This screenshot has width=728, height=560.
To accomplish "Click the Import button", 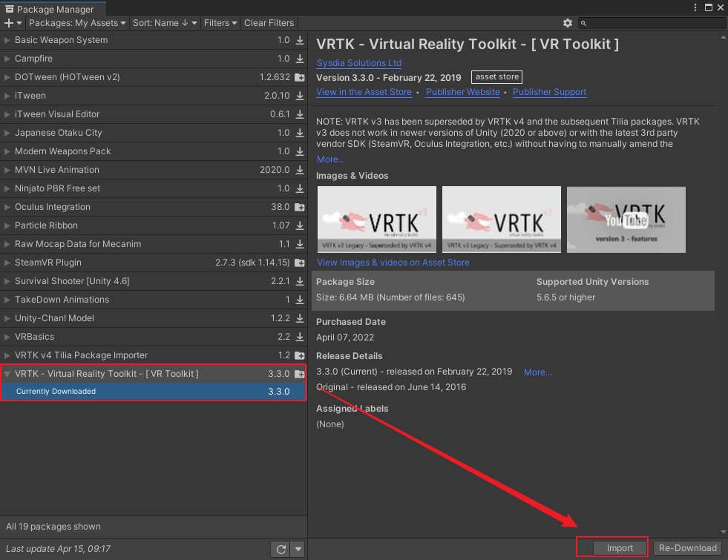I will [620, 548].
